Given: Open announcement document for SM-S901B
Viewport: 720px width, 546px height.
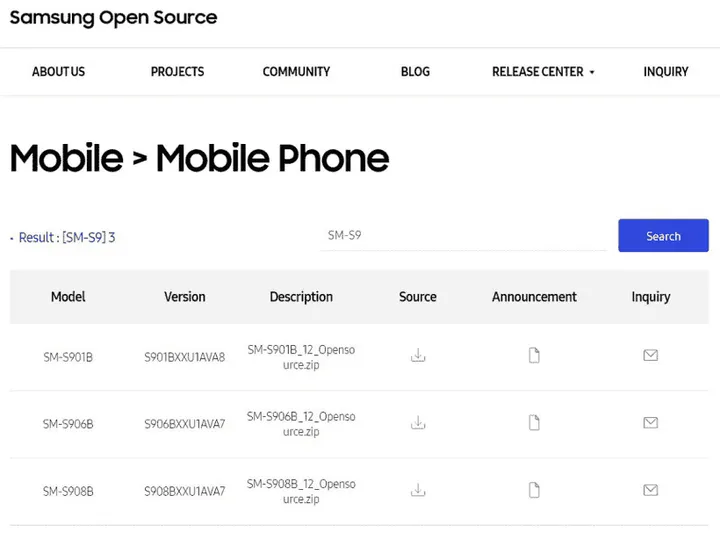Looking at the screenshot, I should pyautogui.click(x=534, y=355).
